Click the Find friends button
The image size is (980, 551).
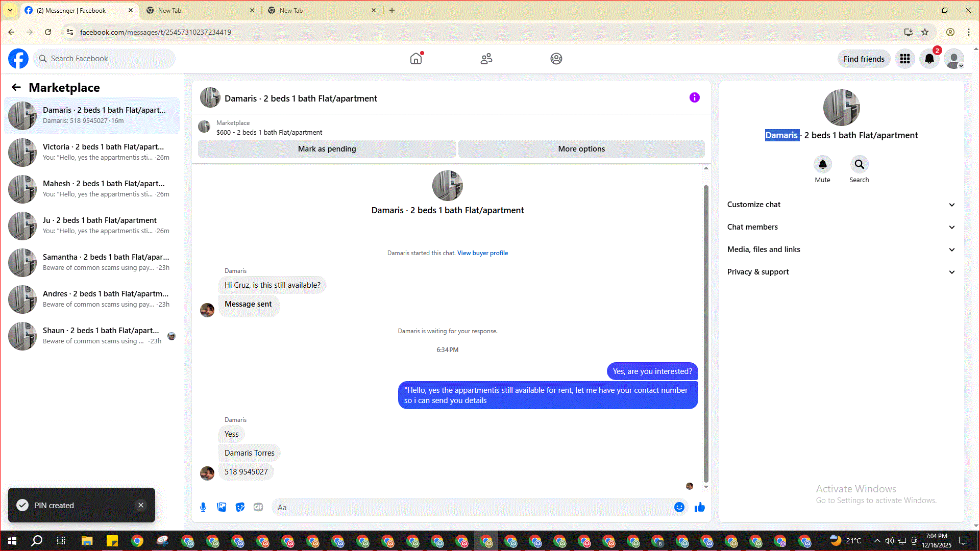864,59
